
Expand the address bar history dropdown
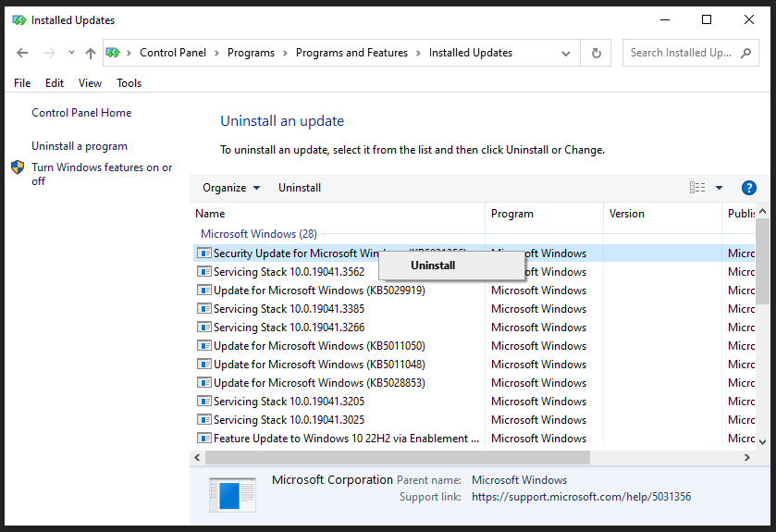click(566, 54)
